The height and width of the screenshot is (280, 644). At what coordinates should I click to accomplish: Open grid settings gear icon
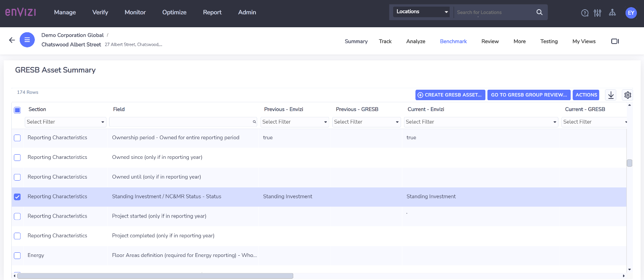(628, 95)
